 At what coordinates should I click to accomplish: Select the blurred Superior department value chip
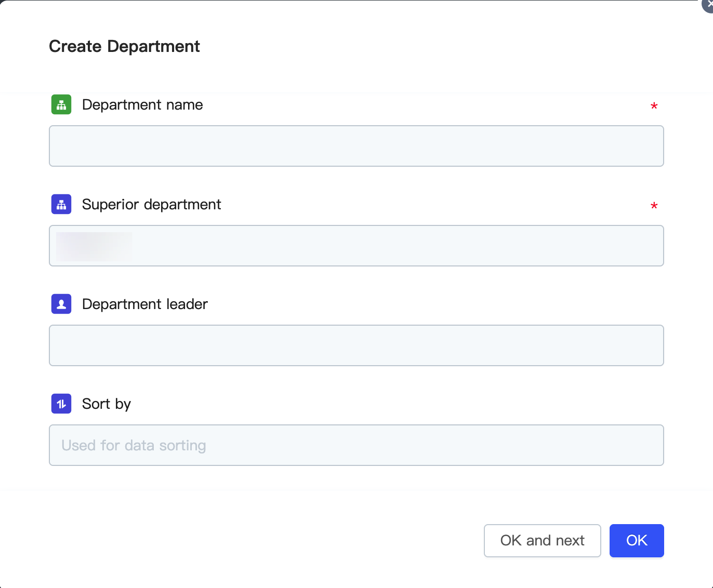point(94,246)
